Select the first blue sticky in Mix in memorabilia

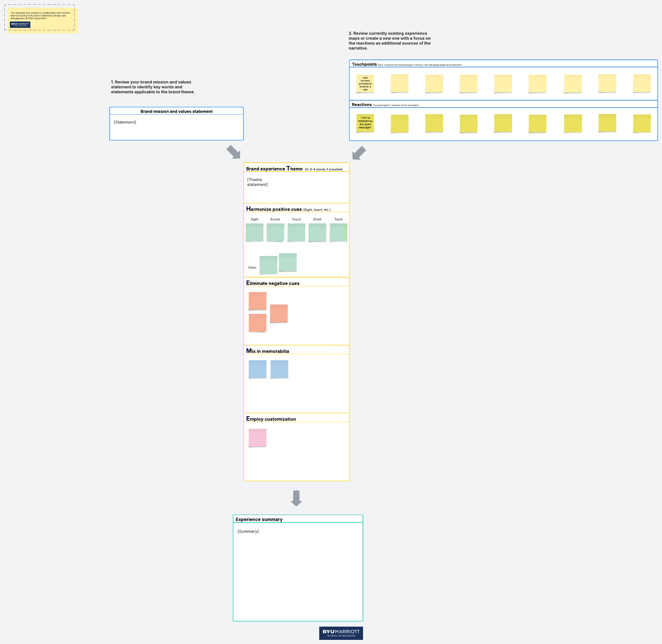click(x=257, y=369)
